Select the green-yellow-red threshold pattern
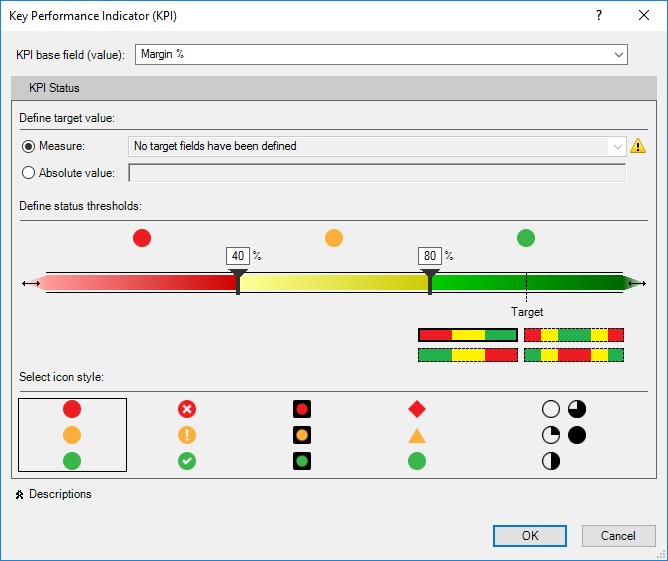Image resolution: width=668 pixels, height=561 pixels. tap(468, 355)
